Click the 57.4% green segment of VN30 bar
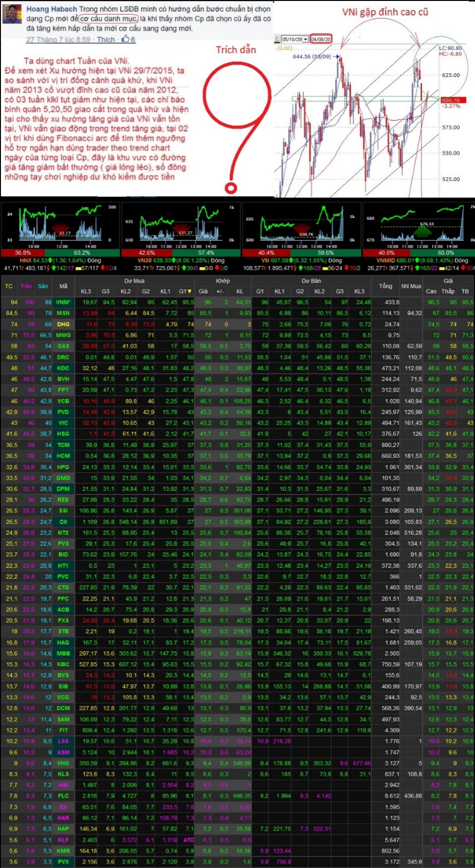475x868 pixels. click(x=206, y=253)
